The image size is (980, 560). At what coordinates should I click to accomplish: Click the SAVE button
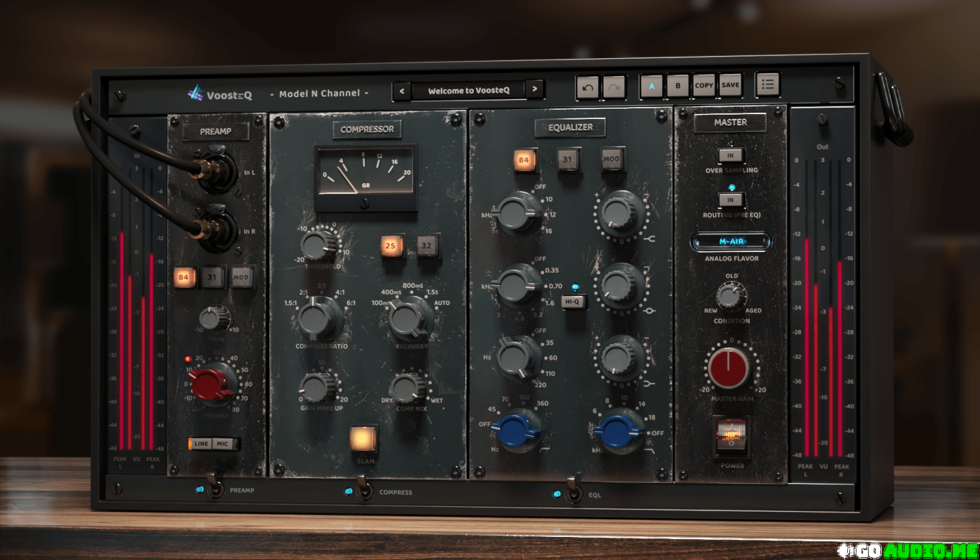click(x=730, y=85)
